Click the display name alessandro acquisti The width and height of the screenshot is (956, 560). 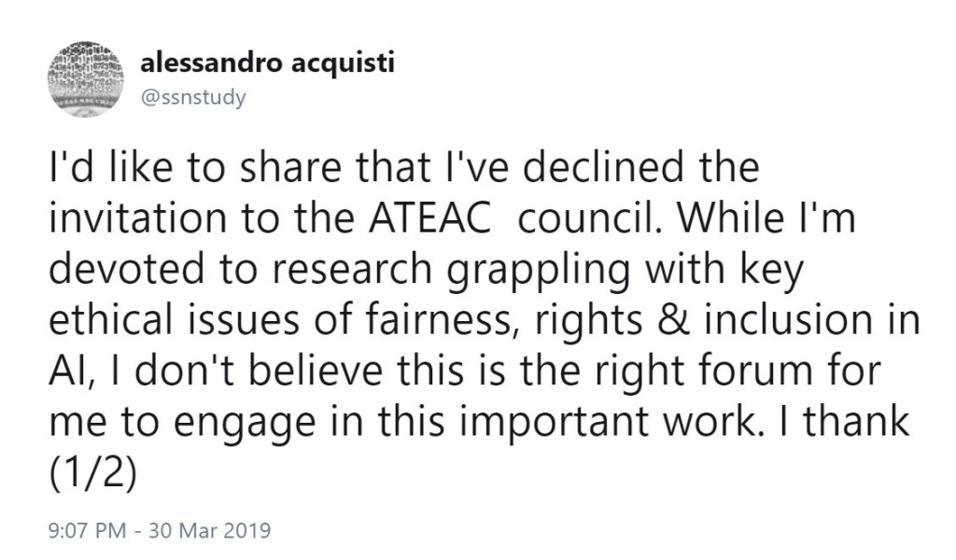click(268, 63)
